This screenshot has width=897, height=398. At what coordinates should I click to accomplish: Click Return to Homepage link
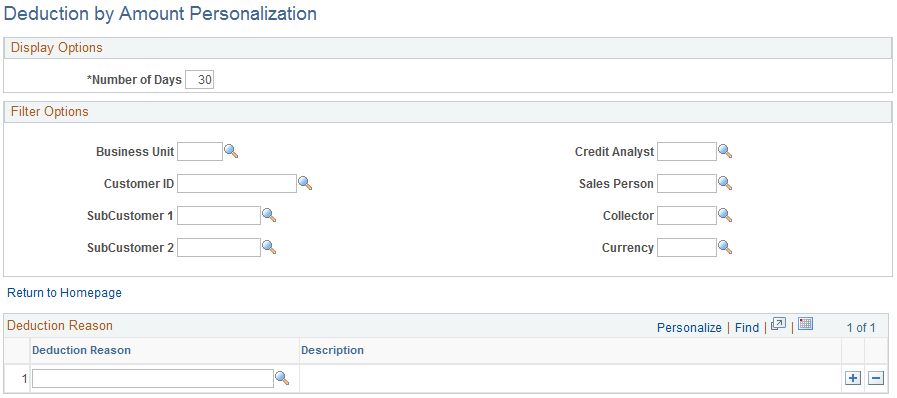click(65, 293)
